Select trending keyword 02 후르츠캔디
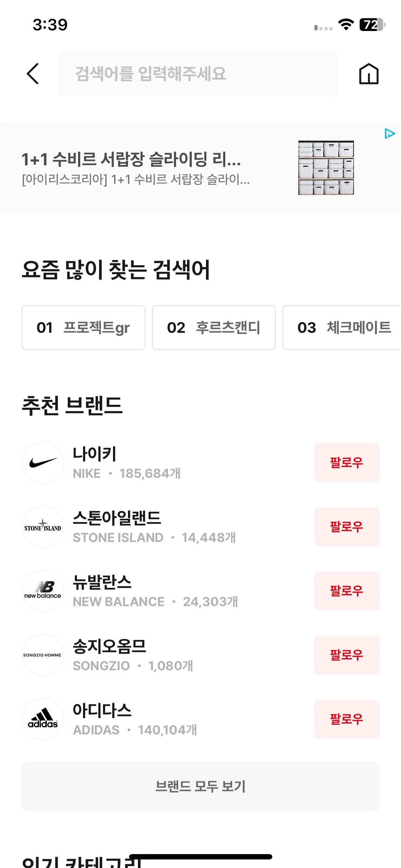 [214, 327]
